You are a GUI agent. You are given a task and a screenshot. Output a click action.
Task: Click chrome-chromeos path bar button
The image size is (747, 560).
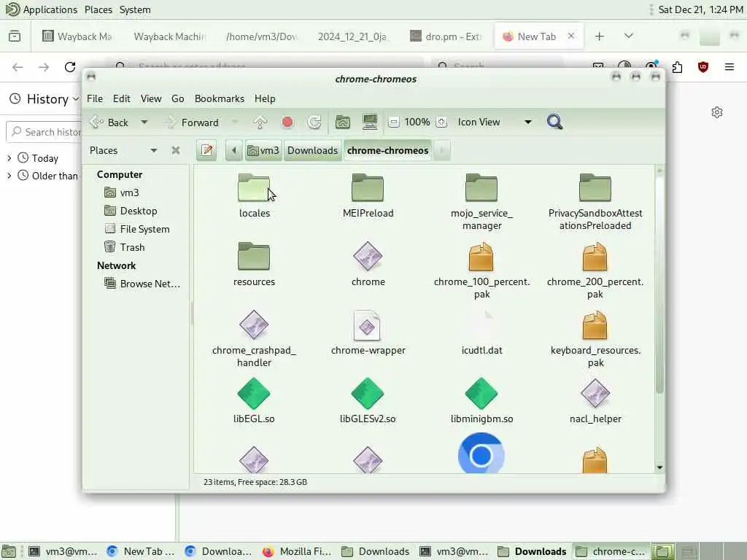(387, 150)
